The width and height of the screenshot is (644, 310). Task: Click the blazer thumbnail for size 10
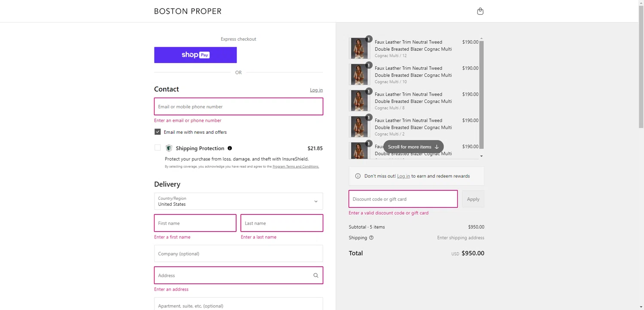point(359,75)
